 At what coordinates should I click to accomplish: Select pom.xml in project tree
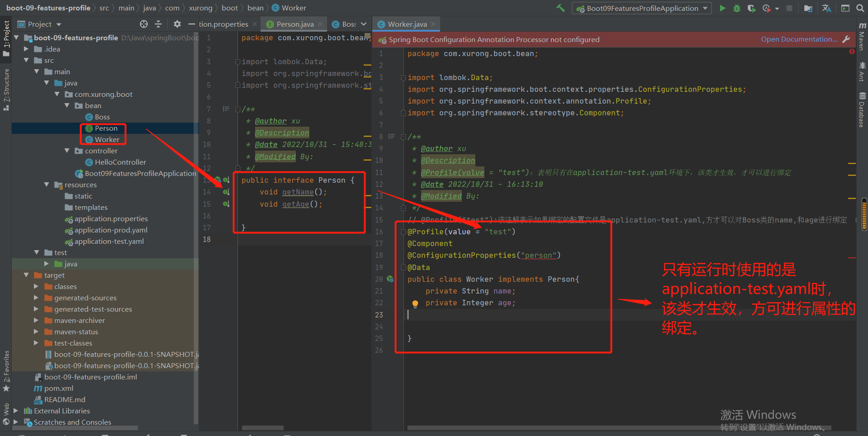(59, 388)
